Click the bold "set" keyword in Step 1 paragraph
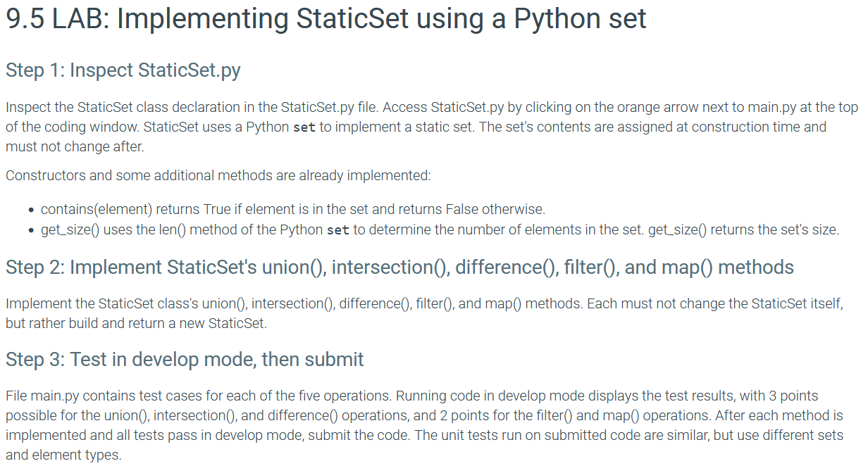This screenshot has width=868, height=466. pos(304,127)
